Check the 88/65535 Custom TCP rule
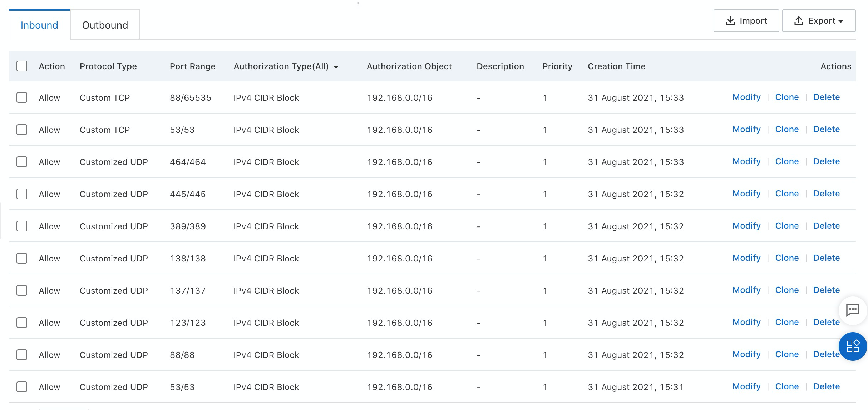The height and width of the screenshot is (410, 868). coord(22,97)
